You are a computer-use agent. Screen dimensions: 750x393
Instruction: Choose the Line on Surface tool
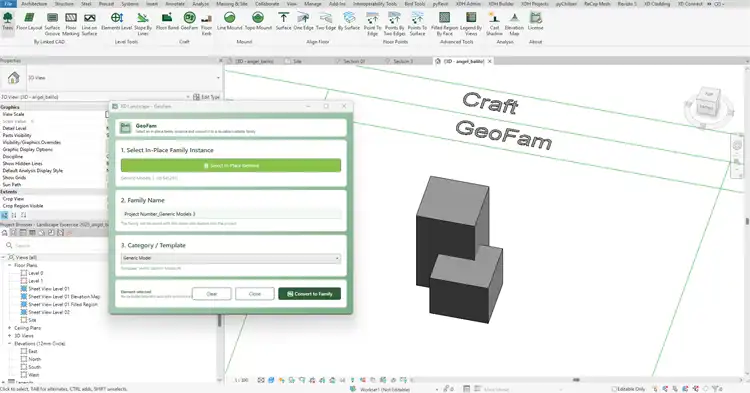pyautogui.click(x=89, y=24)
